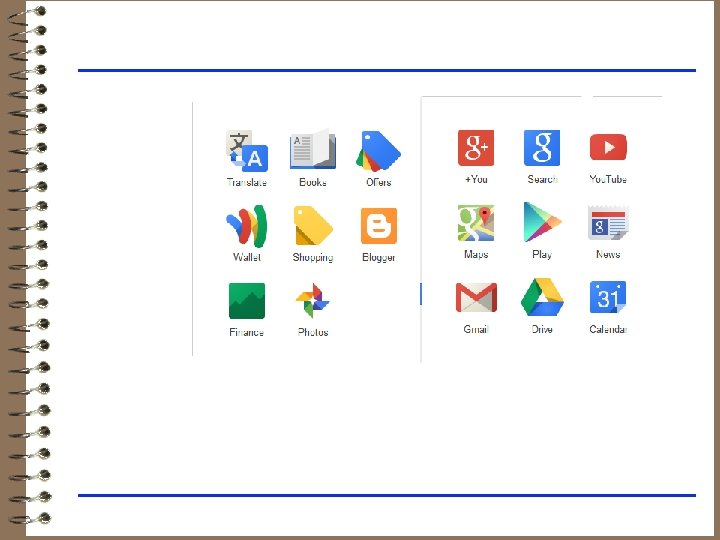Screen dimensions: 720x540
Task: Click the Wallet text label
Action: [x=247, y=257]
